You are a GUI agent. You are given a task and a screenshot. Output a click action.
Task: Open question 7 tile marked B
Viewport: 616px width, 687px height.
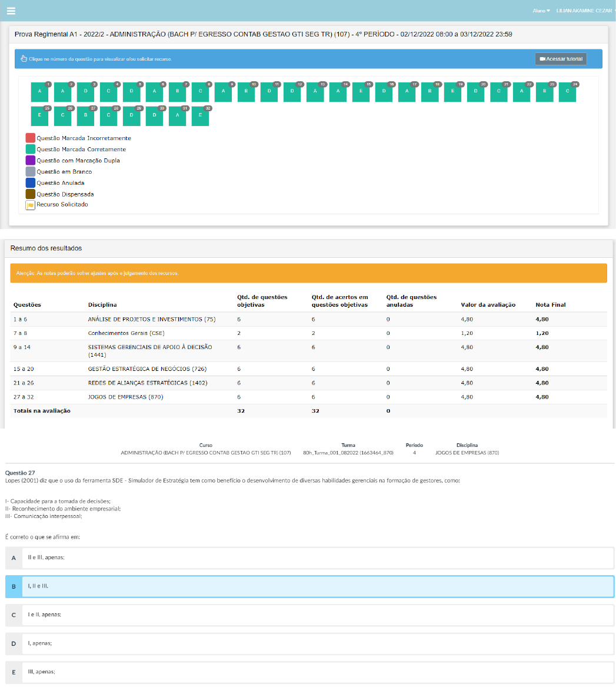[178, 92]
